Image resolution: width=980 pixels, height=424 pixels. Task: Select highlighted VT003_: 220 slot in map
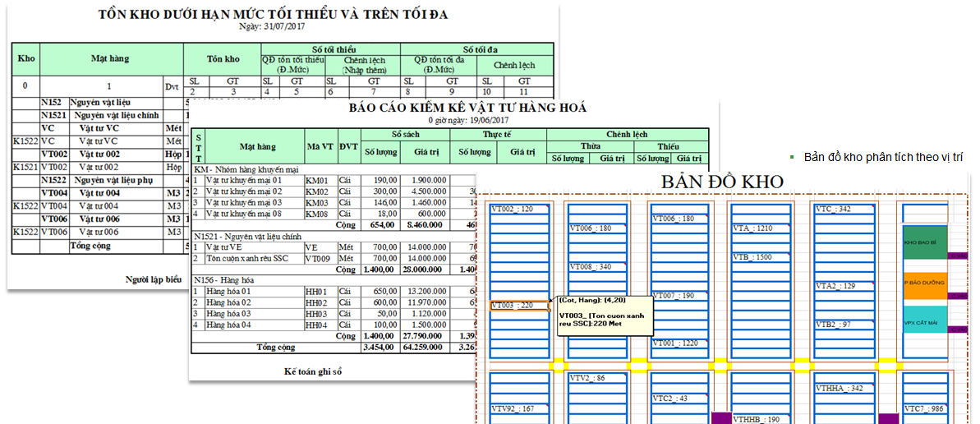click(x=518, y=306)
